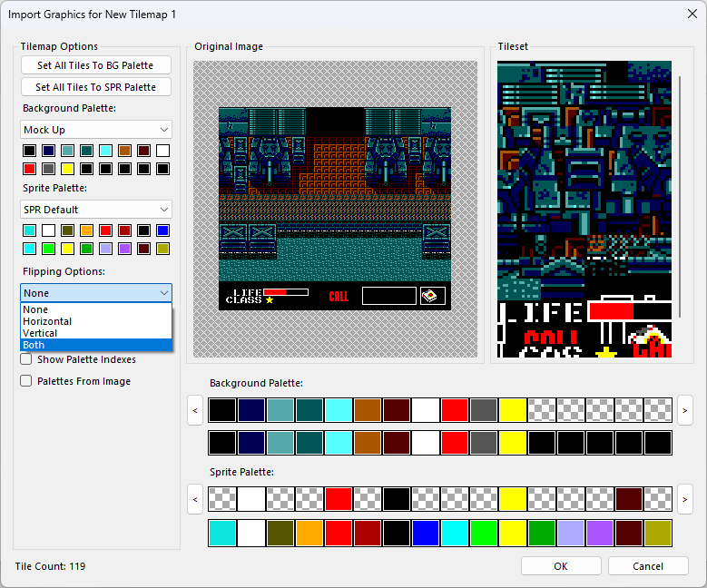
Task: Pick lavender in large lower Sprite Palette row
Action: click(x=571, y=533)
